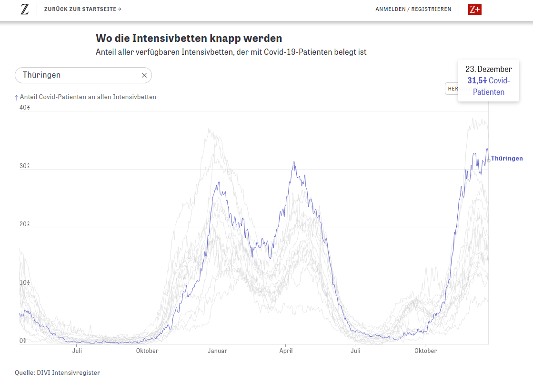Viewport: 533px width, 392px height.
Task: Click the leftmost Juli axis label
Action: (77, 351)
